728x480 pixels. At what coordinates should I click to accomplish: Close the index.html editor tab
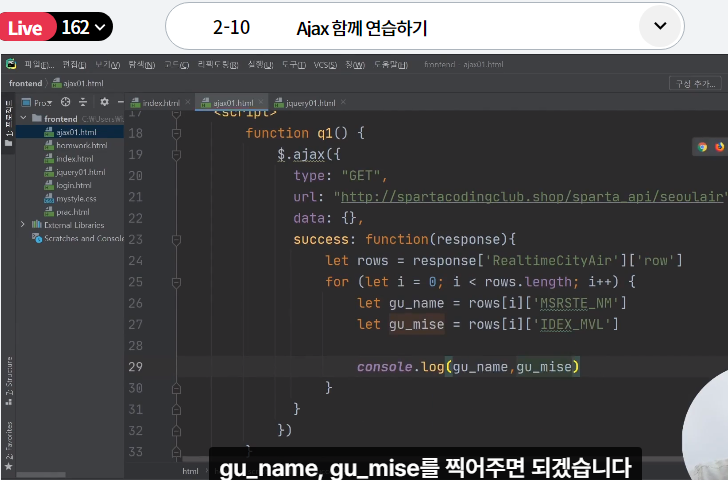pyautogui.click(x=188, y=102)
